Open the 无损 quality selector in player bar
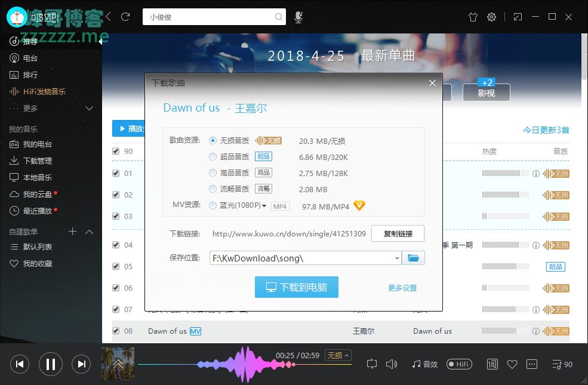The width and height of the screenshot is (588, 385). coord(338,355)
